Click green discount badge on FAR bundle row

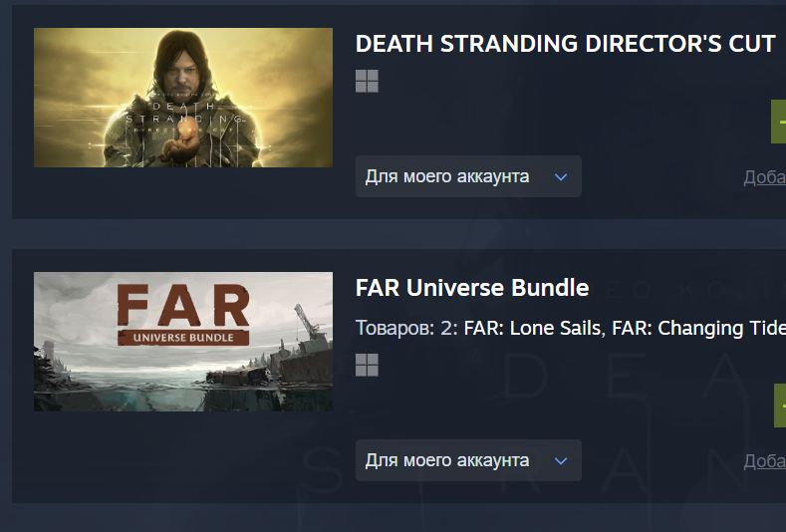[780, 405]
